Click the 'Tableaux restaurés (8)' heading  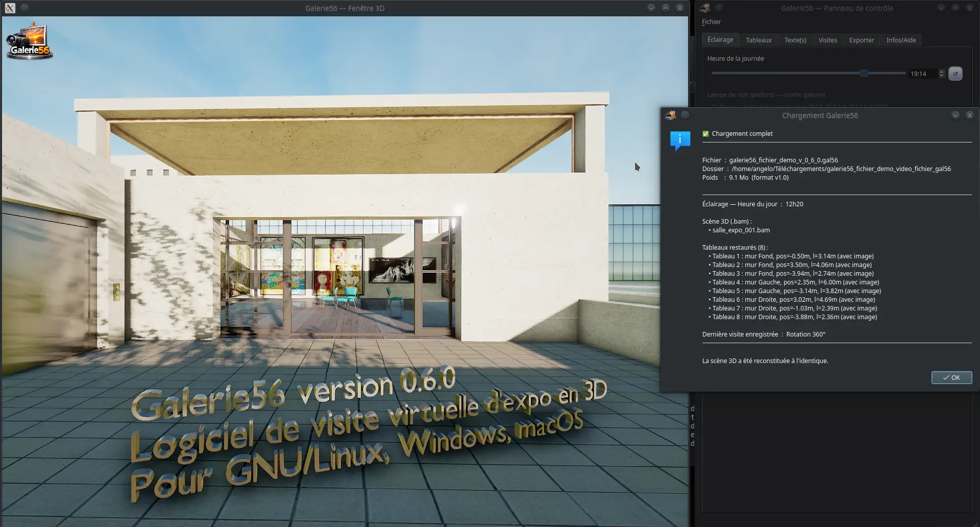coord(734,248)
